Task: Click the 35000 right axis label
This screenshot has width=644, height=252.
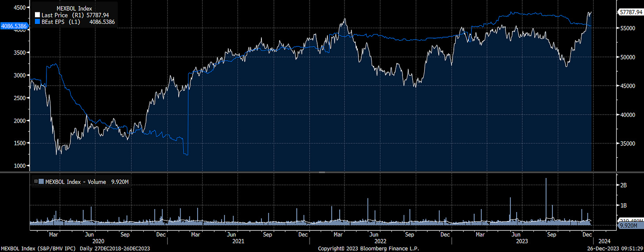Action: coord(628,144)
